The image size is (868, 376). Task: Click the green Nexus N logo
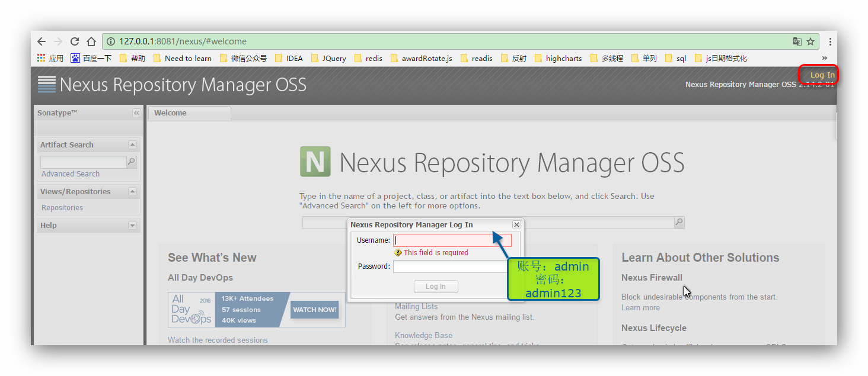tap(315, 162)
